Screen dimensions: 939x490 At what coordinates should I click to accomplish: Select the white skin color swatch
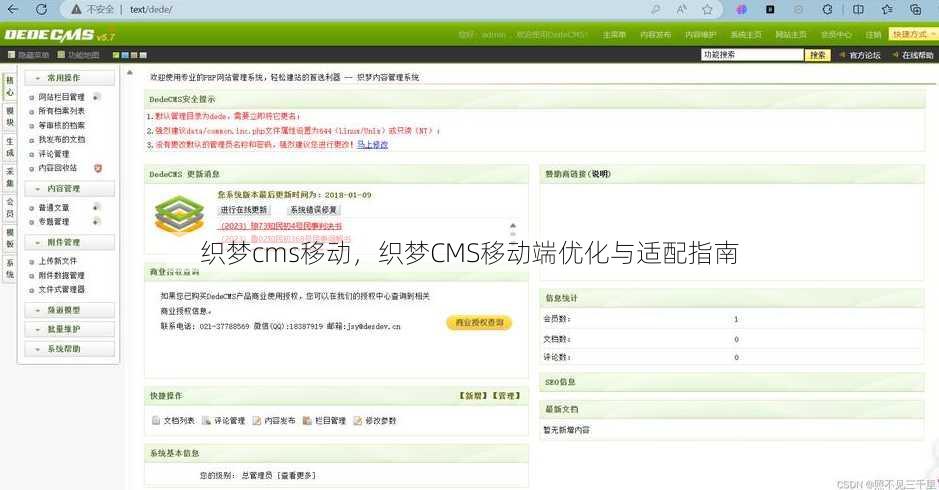point(143,55)
